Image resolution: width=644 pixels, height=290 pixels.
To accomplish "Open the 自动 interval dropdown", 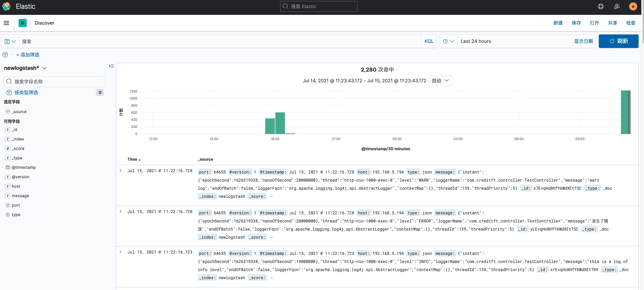I will (x=440, y=81).
